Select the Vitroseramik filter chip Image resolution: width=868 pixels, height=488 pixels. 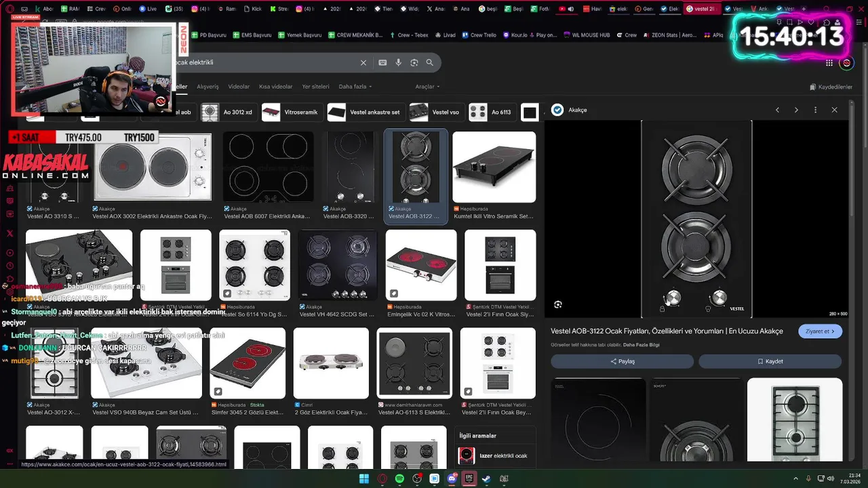[291, 112]
